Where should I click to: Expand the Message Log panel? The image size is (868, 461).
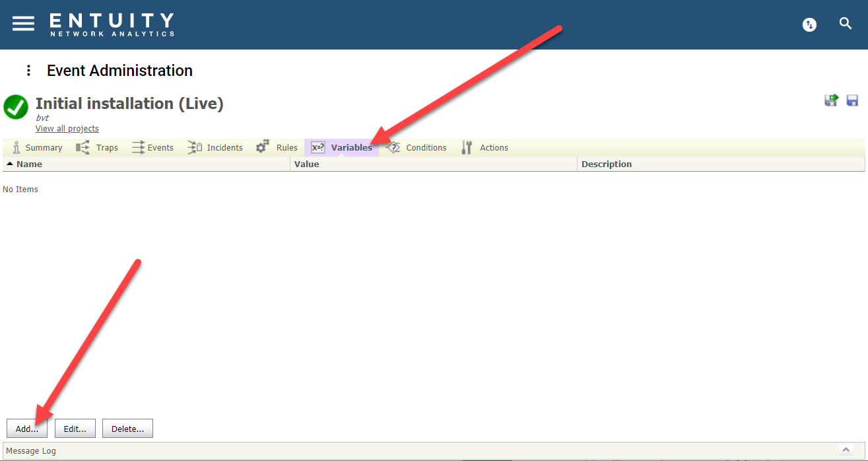[x=846, y=450]
